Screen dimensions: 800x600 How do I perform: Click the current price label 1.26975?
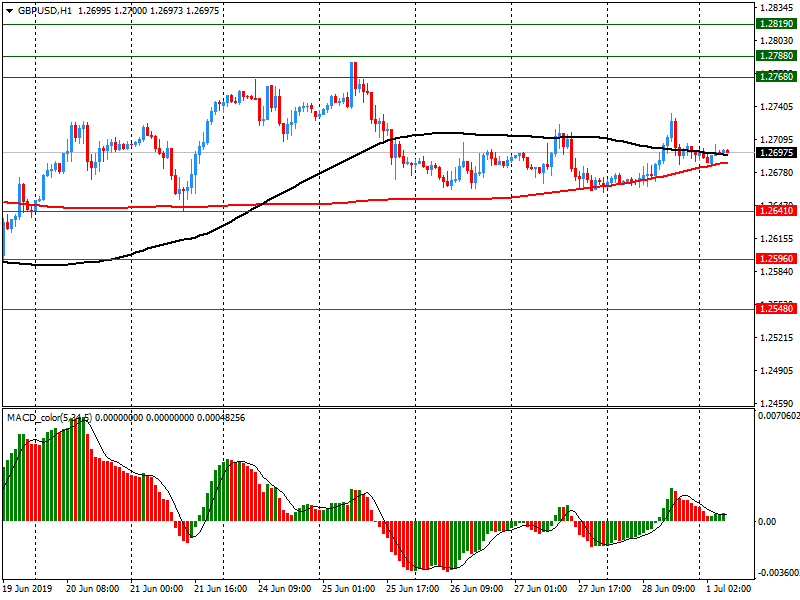tap(776, 153)
